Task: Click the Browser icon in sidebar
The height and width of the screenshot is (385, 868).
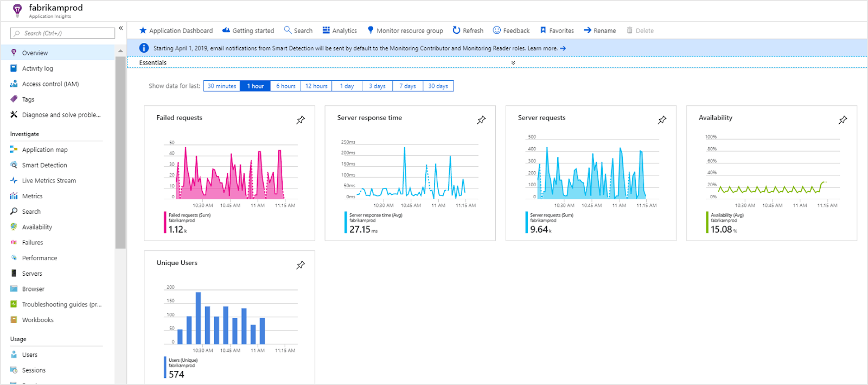Action: click(x=14, y=289)
